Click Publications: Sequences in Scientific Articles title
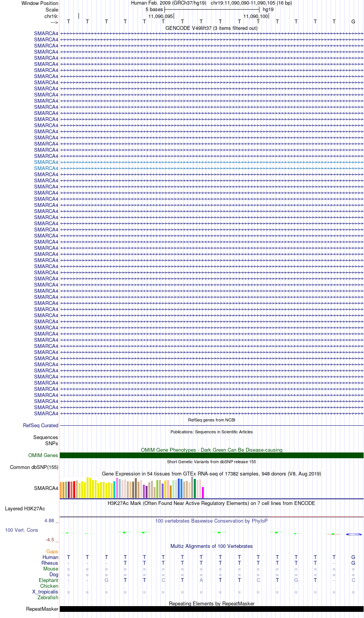Viewport: 364px width, 618px height. point(212,432)
